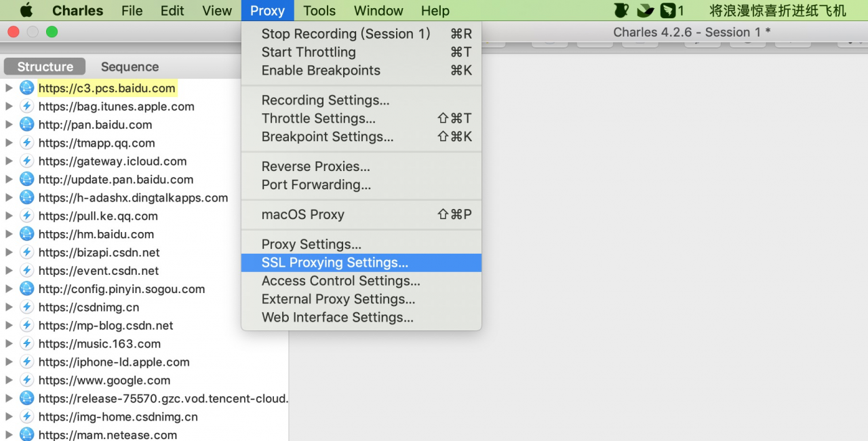
Task: Click the lightning icon for tmapp.qq.com
Action: click(26, 142)
